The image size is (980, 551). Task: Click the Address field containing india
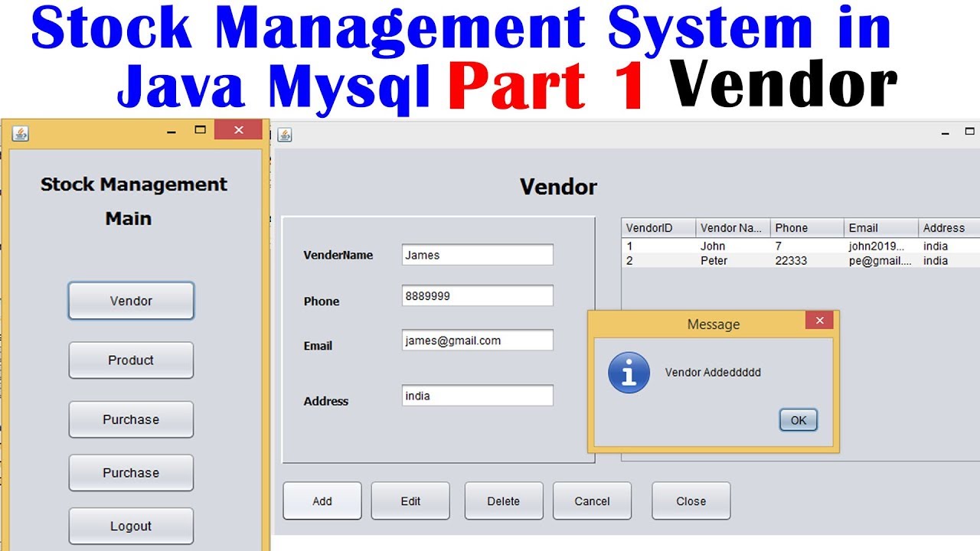point(477,396)
